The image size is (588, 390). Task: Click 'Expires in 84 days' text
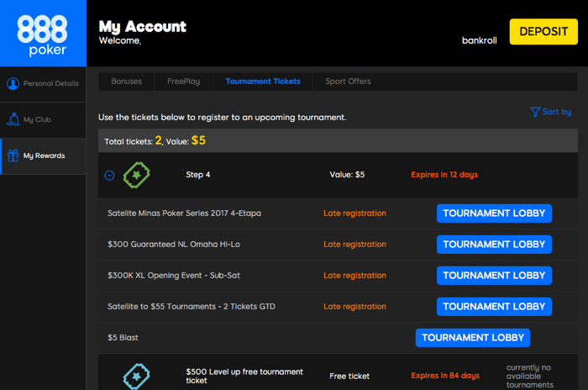coord(445,376)
